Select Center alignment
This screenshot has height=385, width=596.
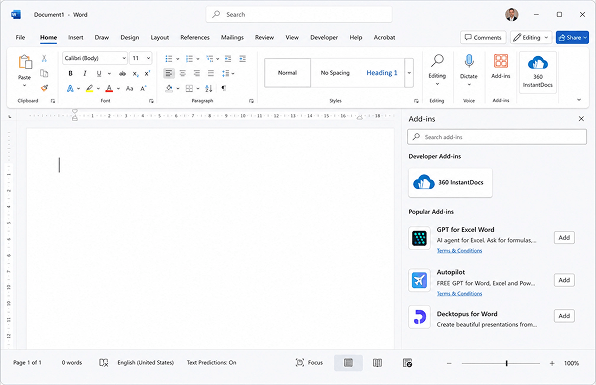(x=183, y=73)
